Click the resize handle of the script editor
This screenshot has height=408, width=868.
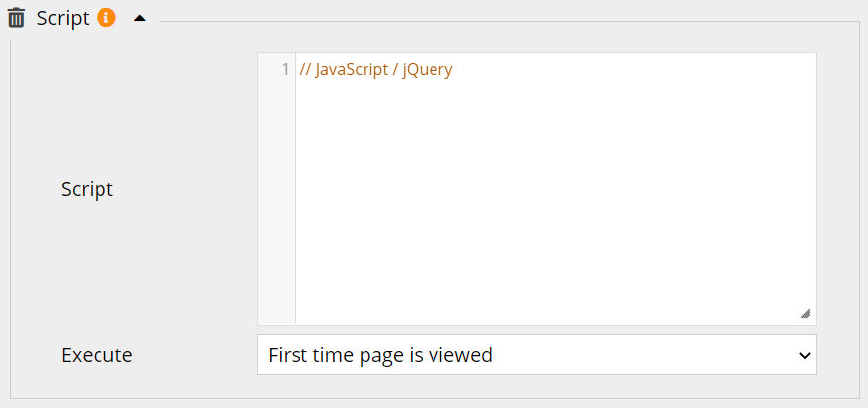click(805, 313)
